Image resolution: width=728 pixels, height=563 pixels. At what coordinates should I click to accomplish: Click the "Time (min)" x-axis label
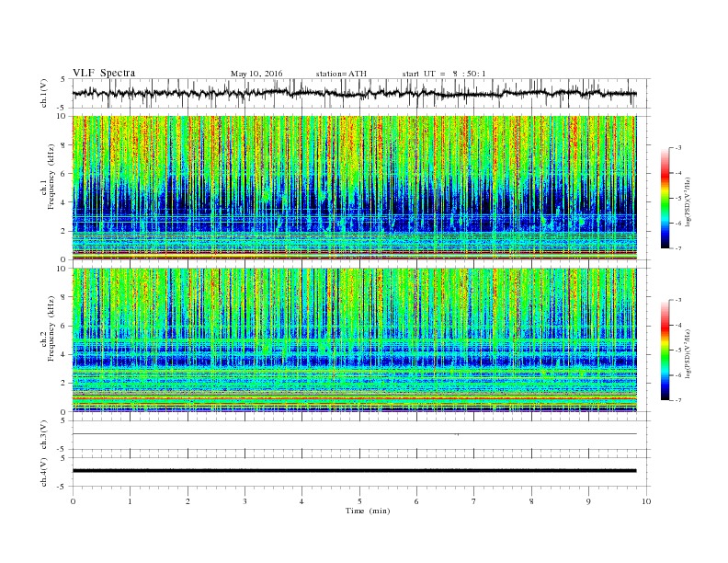368,511
